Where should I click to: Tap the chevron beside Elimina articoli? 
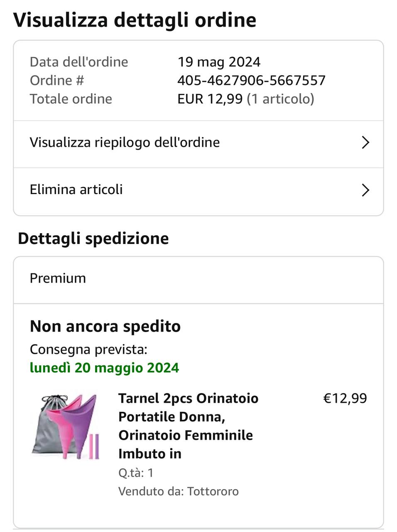[x=365, y=190]
